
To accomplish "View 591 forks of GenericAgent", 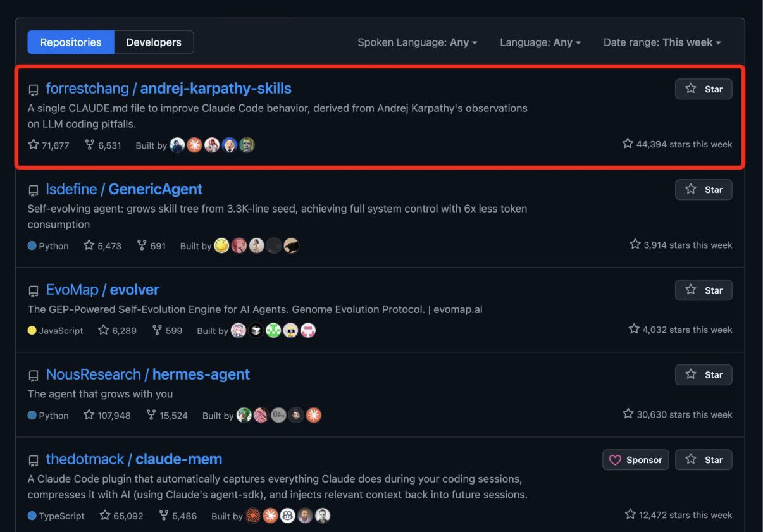I will tap(151, 246).
